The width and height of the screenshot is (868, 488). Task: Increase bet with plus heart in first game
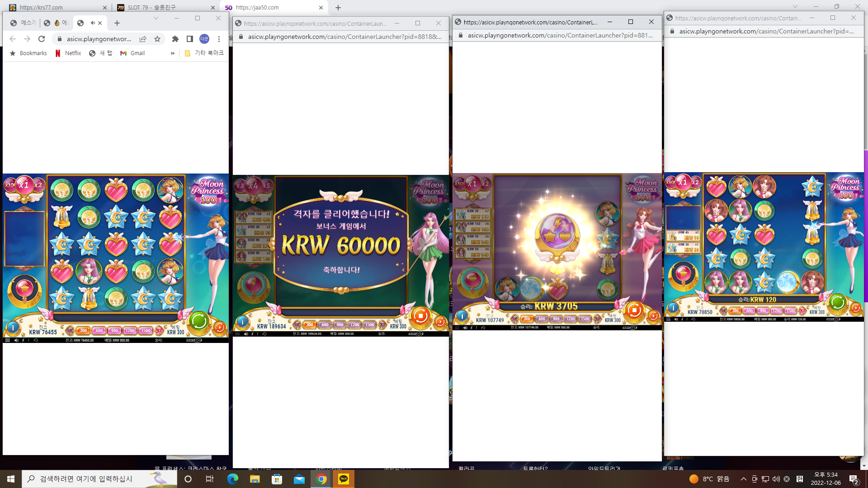pyautogui.click(x=159, y=331)
